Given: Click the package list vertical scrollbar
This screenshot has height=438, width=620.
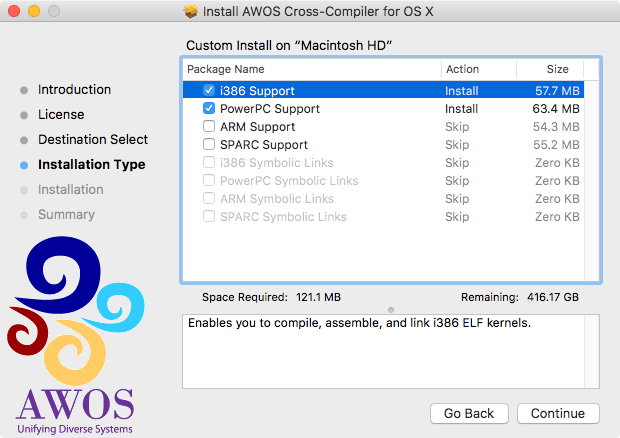Looking at the screenshot, I should coord(591,181).
